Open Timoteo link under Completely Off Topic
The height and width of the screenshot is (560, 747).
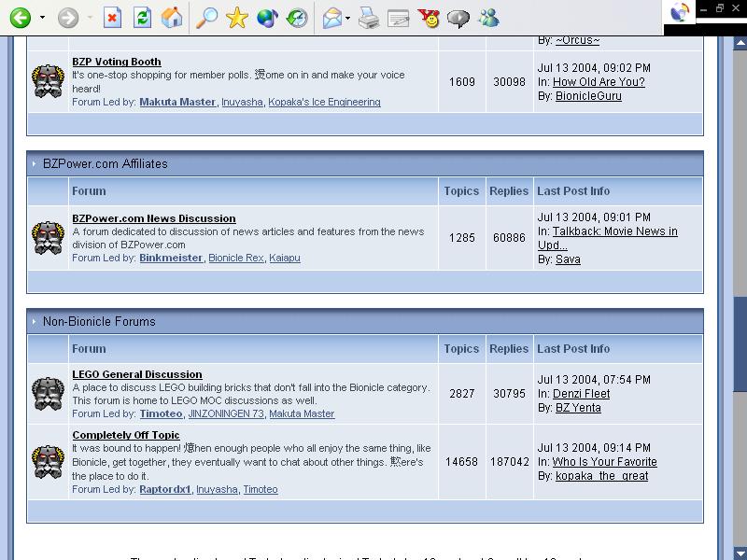[261, 489]
